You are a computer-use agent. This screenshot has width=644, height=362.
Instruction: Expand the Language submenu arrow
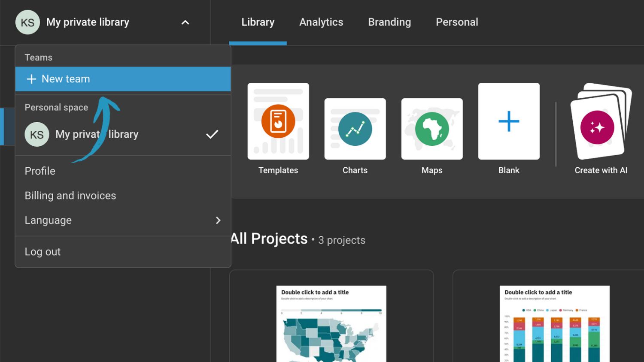pos(218,220)
